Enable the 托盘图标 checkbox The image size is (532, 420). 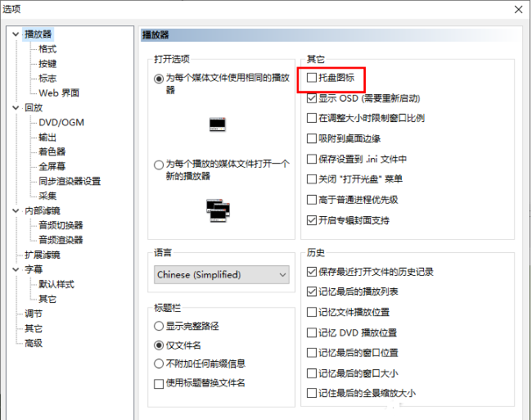coord(312,78)
